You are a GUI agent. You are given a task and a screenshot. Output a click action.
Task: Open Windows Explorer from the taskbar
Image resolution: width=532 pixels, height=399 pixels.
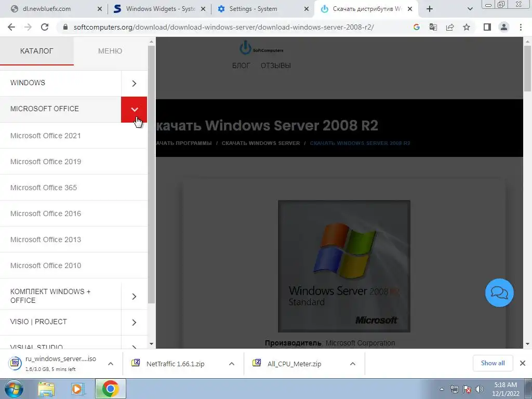point(46,389)
